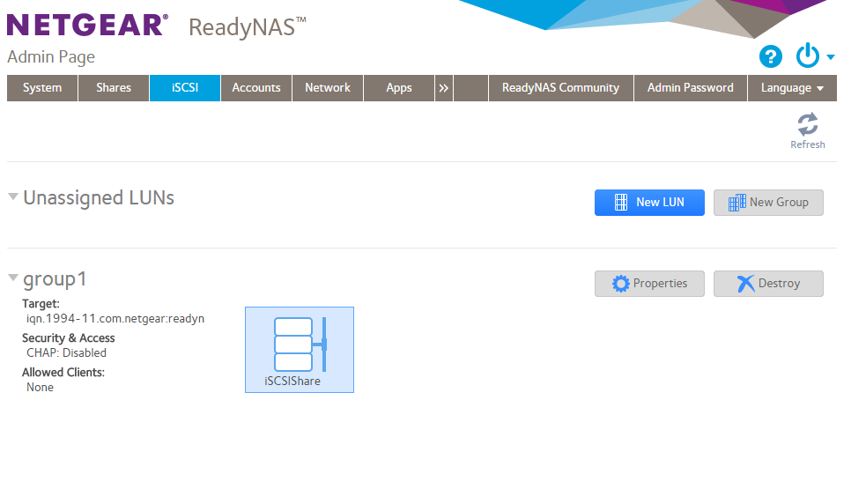Collapse the group1 section
This screenshot has height=504, width=866.
(13, 278)
